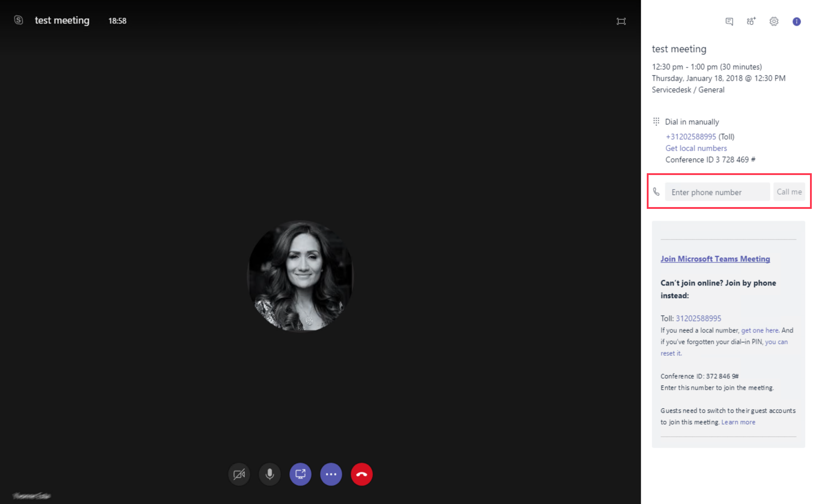Enter full screen mode
The width and height of the screenshot is (815, 504).
(621, 21)
